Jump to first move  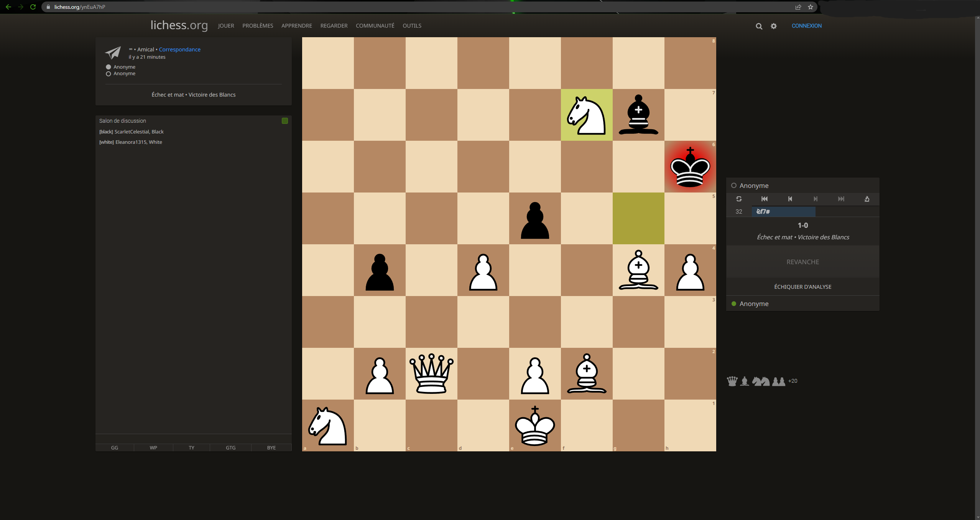[x=764, y=199]
